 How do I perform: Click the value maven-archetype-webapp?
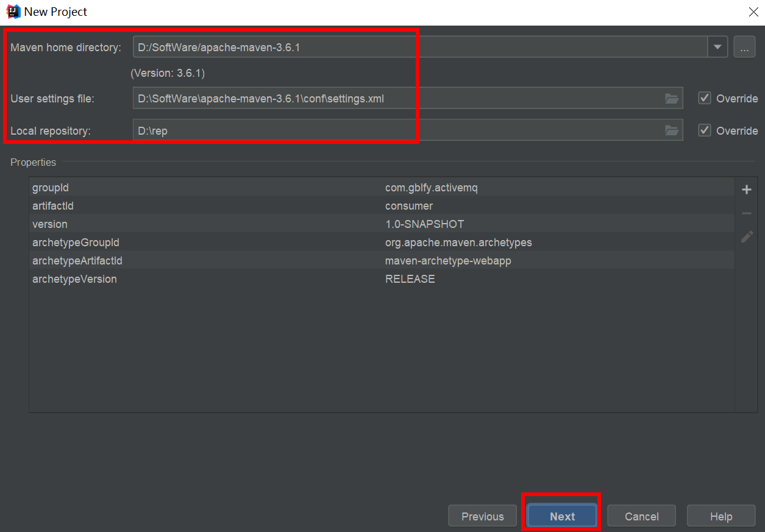pos(448,261)
